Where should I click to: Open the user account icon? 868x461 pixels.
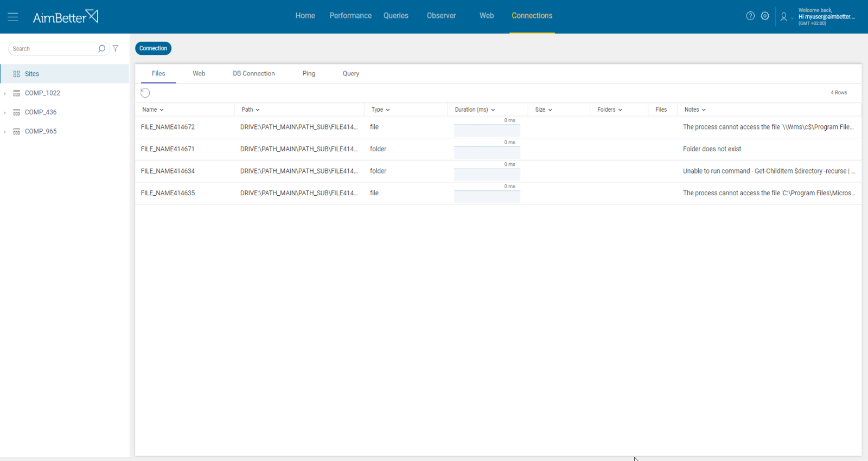[x=784, y=17]
